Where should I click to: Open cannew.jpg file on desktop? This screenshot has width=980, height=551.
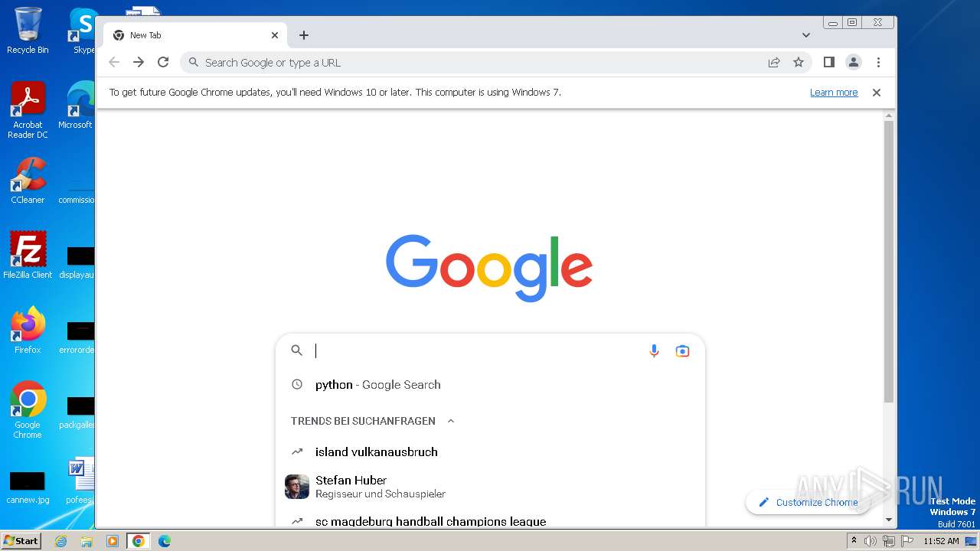coord(28,487)
